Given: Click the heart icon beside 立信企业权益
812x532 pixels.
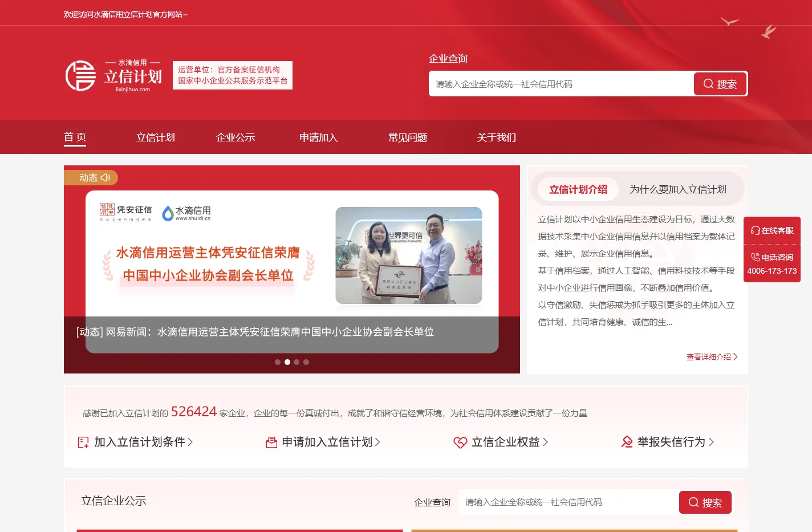Looking at the screenshot, I should point(460,442).
